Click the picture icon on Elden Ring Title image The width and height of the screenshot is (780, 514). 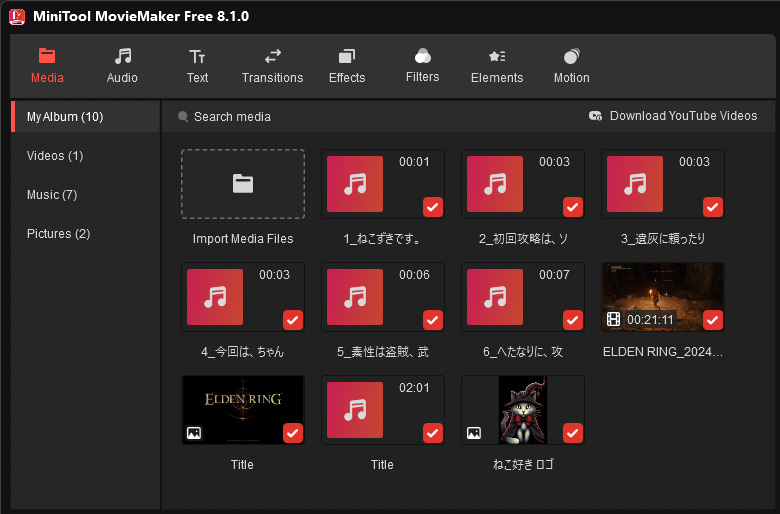click(194, 433)
